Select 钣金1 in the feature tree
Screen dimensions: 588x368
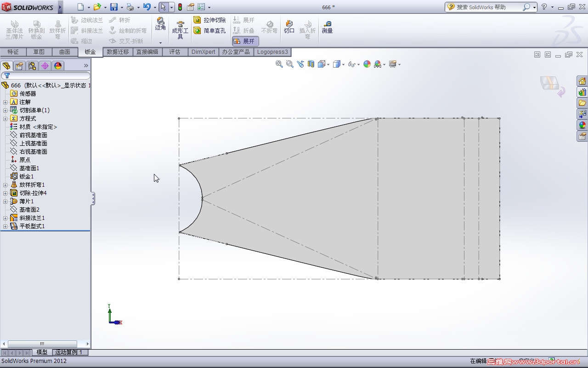26,177
